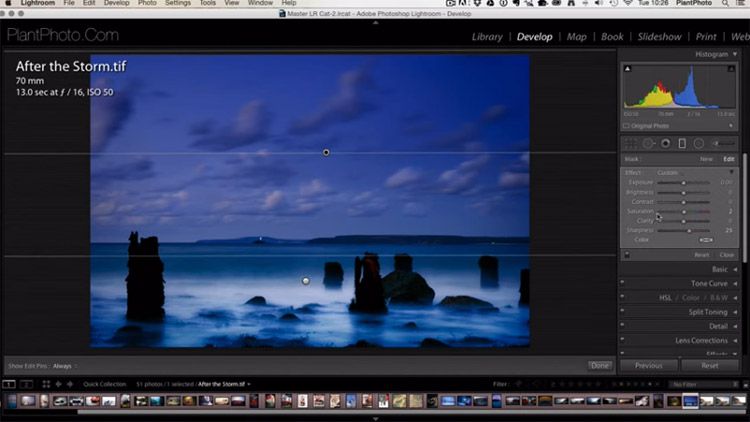Screen dimensions: 750x422
Task: Activate the Red Eye Correction tool
Action: tap(665, 143)
